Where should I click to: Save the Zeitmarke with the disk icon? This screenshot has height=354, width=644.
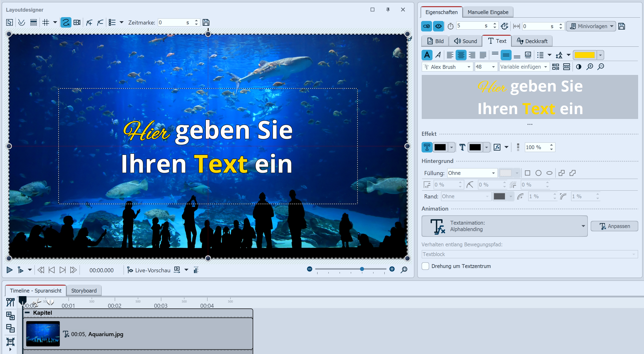[206, 22]
